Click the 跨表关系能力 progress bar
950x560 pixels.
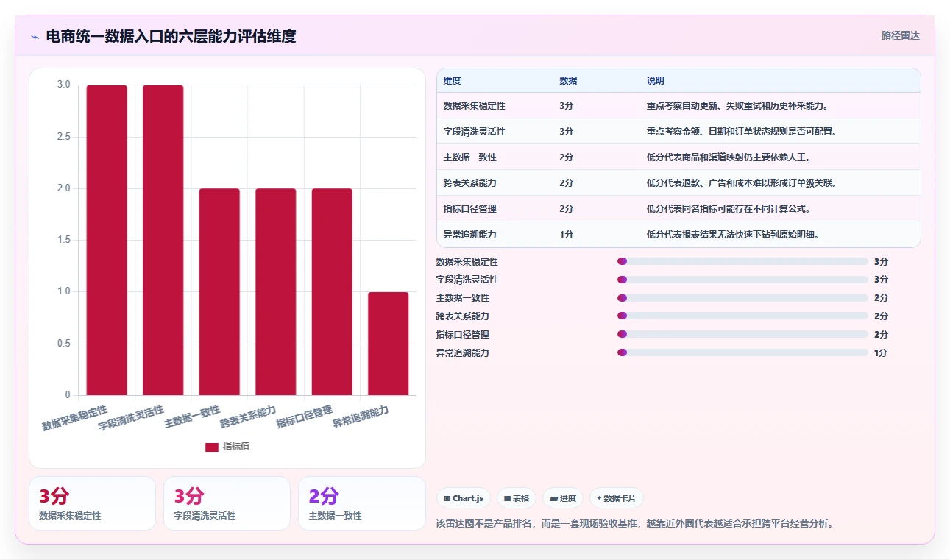point(743,316)
